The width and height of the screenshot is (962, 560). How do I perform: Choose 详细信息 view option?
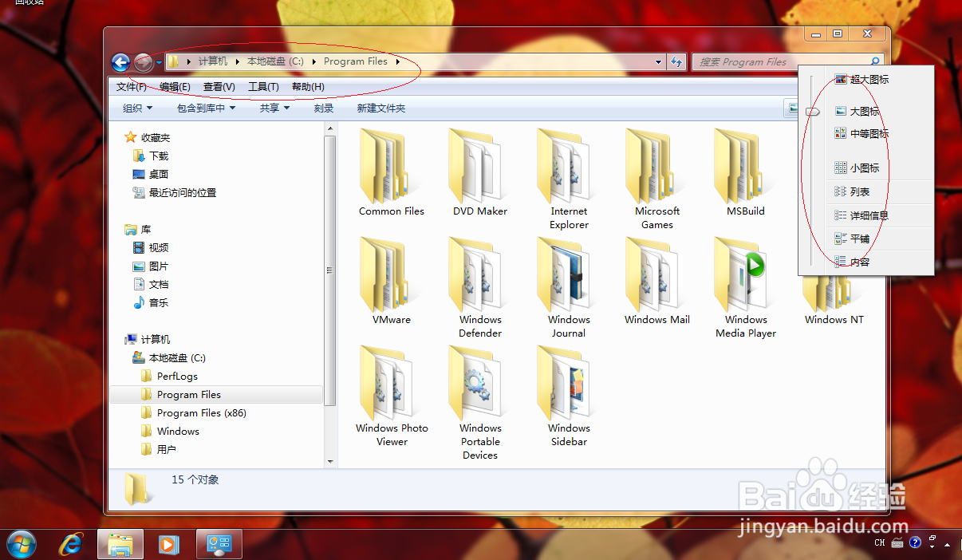[861, 215]
